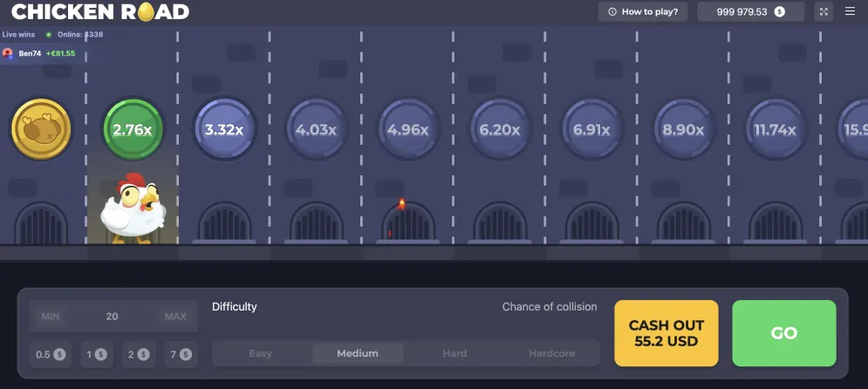Viewport: 868px width, 389px height.
Task: Select the 3.32x multiplier coin
Action: 224,129
